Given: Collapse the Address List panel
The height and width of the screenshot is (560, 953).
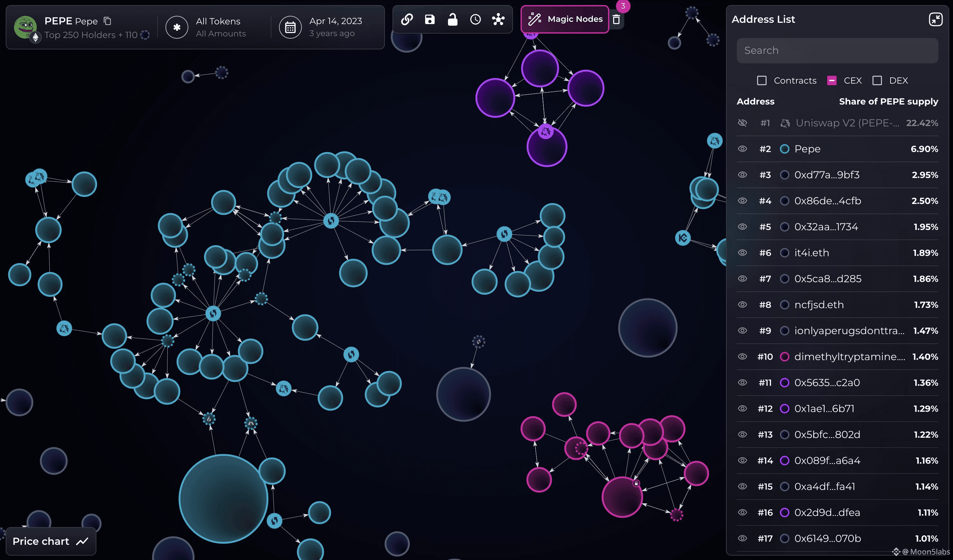Looking at the screenshot, I should point(935,19).
